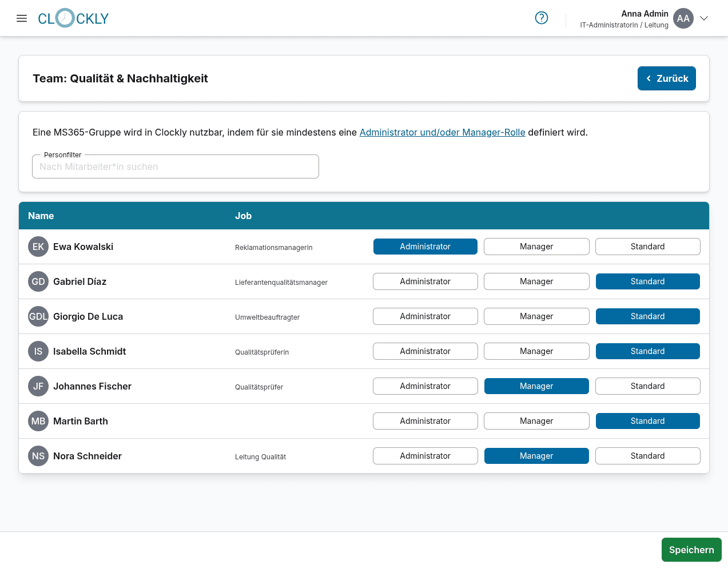Click Ewa Kowalski's EK avatar
Screen dimensions: 728x568
point(38,247)
